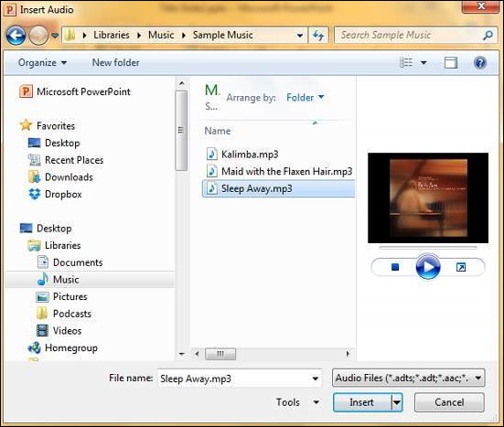504x427 pixels.
Task: Select Maid with the Flaxen Hair.mp3
Action: (286, 171)
